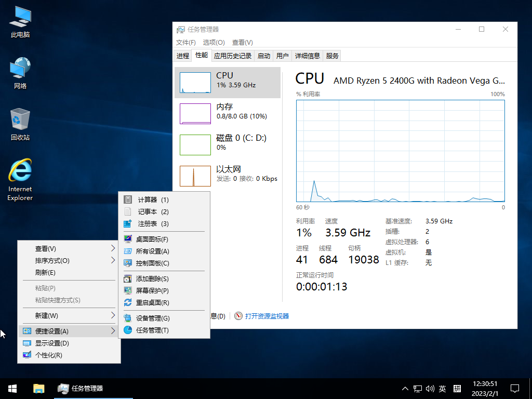Open Calculator from the shortcut submenu

tap(153, 200)
